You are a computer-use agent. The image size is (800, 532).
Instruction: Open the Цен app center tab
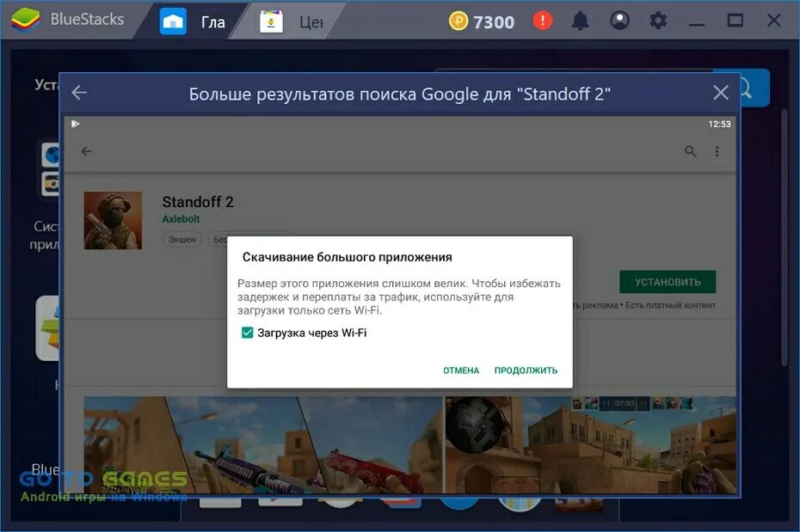tap(292, 21)
